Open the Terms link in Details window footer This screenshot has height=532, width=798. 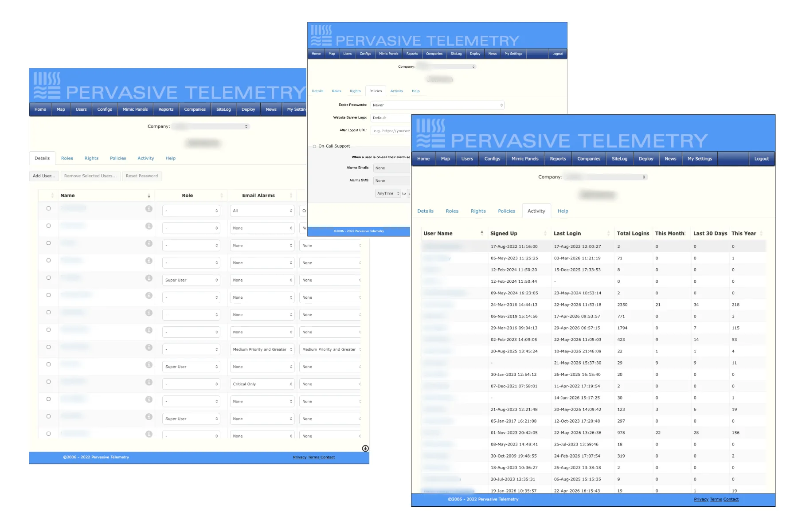313,457
